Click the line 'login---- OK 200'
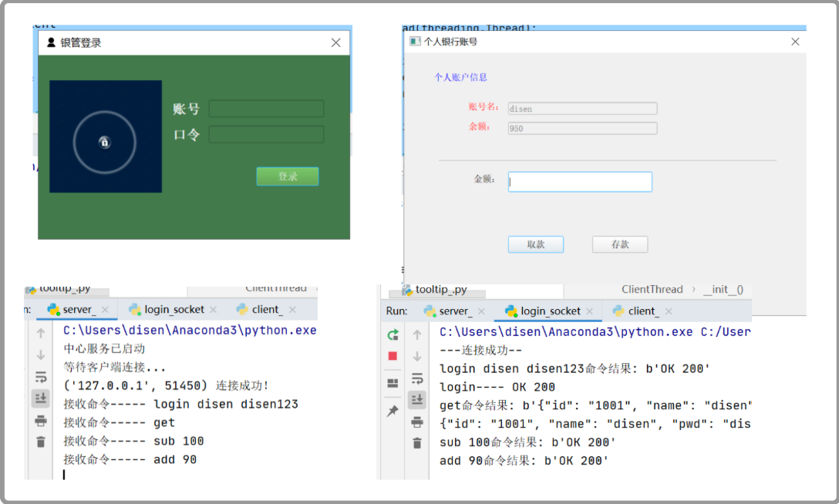This screenshot has height=504, width=839. click(x=497, y=387)
